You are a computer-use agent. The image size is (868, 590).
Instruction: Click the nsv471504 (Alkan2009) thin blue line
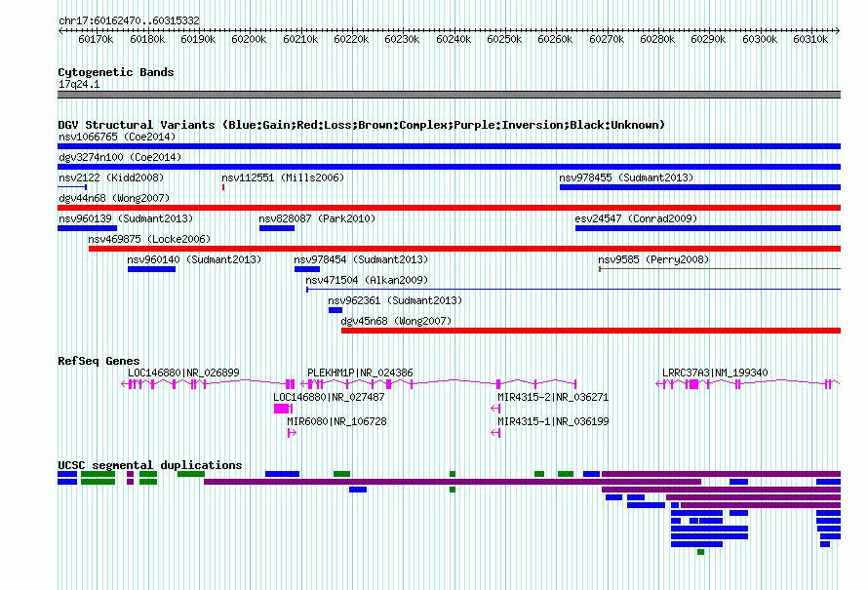click(x=573, y=290)
